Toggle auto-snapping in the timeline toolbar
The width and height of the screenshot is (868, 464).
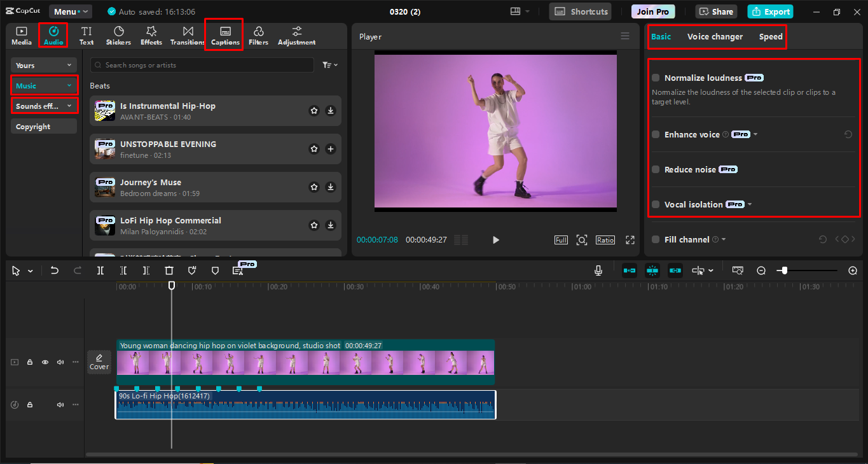click(x=652, y=271)
